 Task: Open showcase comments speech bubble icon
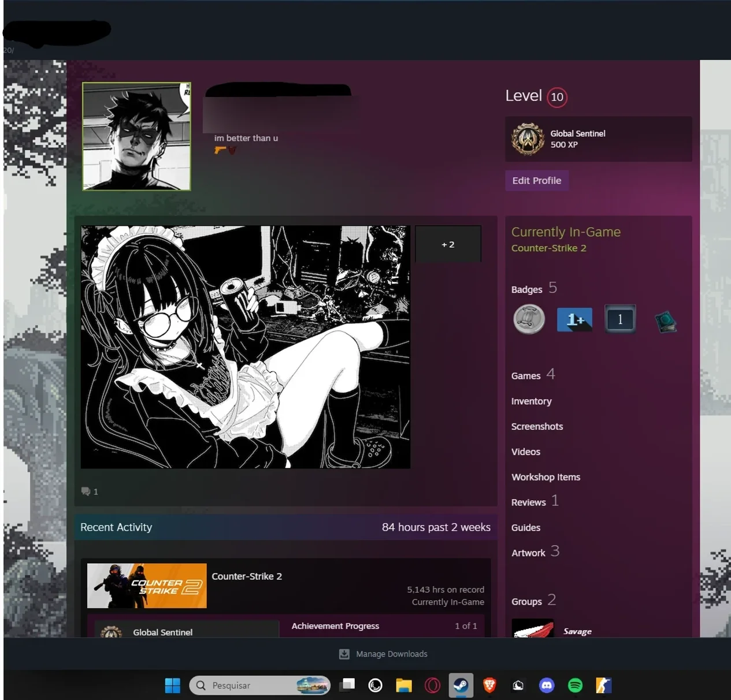[86, 492]
